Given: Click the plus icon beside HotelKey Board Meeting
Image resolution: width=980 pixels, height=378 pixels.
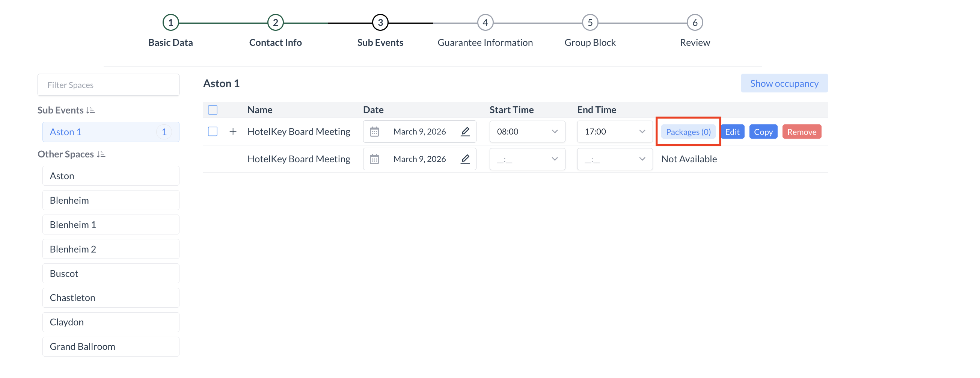Looking at the screenshot, I should tap(233, 132).
